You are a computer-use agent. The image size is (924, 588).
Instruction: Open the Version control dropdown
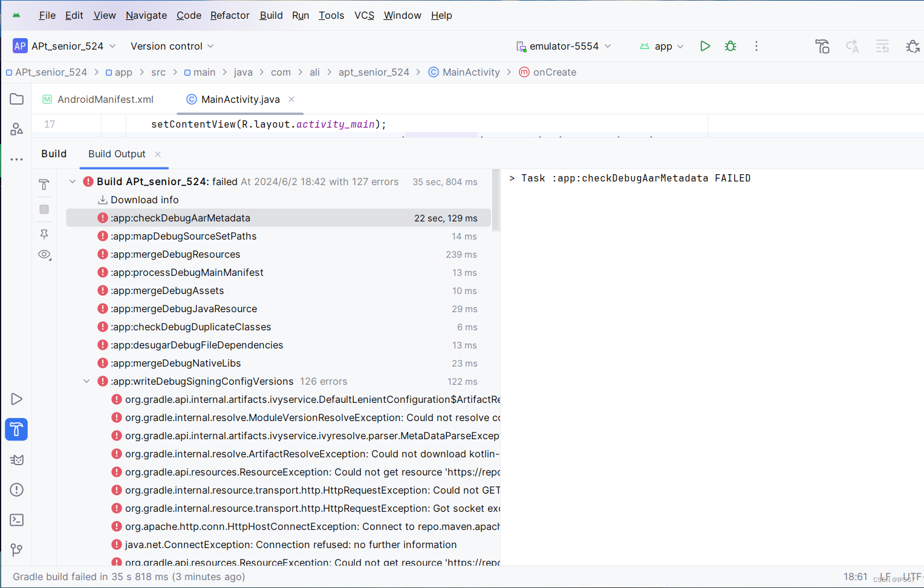point(172,46)
